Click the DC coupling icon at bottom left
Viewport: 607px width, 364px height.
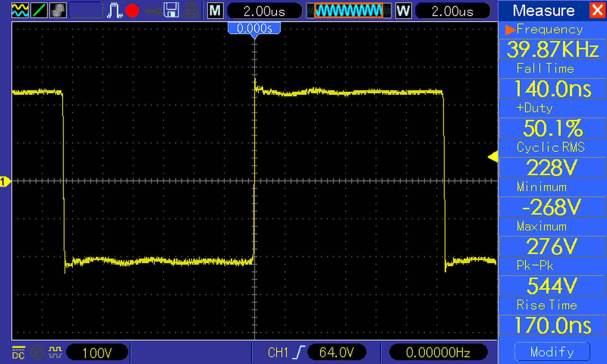point(18,352)
